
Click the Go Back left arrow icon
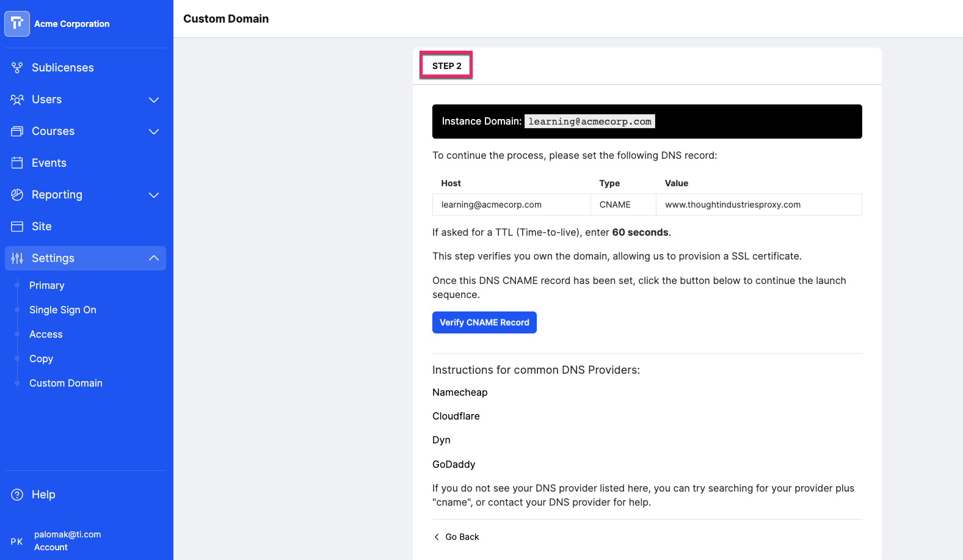tap(437, 537)
